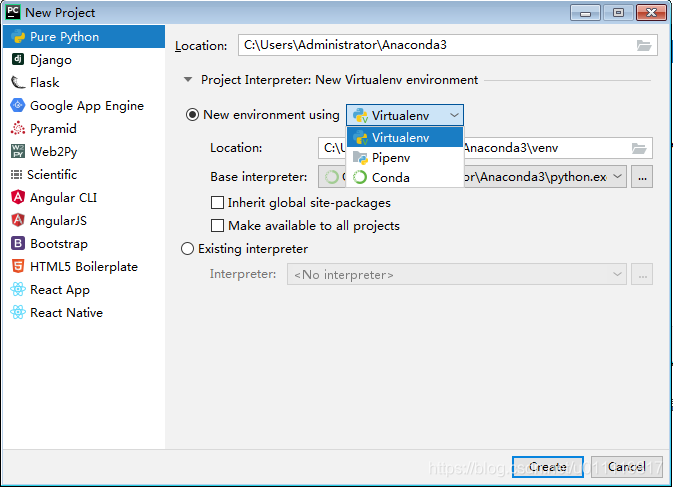Select Pyramid project type label
This screenshot has width=673, height=487.
click(53, 129)
